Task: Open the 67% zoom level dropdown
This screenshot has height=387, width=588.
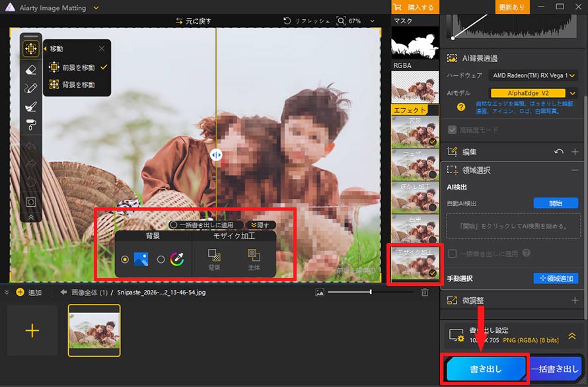Action: [x=372, y=21]
